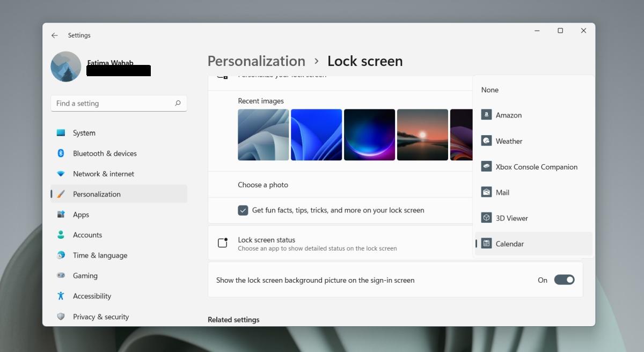Uncheck Get fun facts, tips, tricks checkbox

(x=243, y=210)
